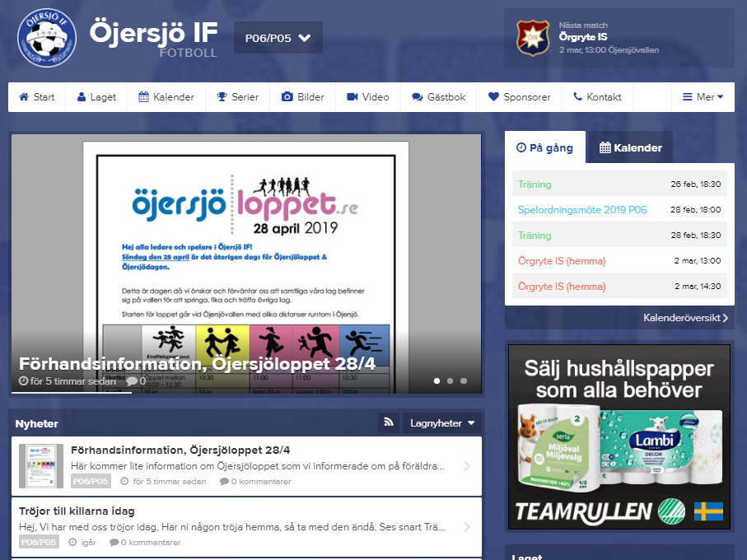
Task: Open Gästbok via the speech bubbles icon
Action: pos(418,97)
